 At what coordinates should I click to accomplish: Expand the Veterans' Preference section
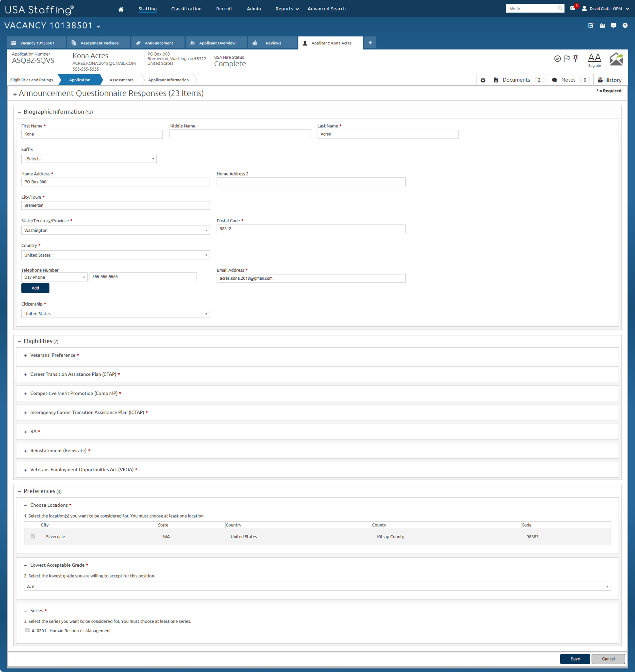[25, 355]
